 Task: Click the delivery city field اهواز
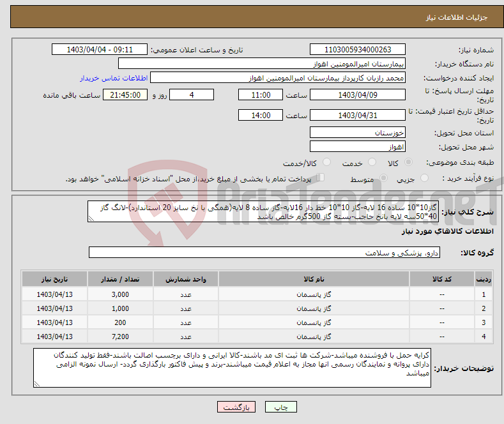click(x=358, y=146)
